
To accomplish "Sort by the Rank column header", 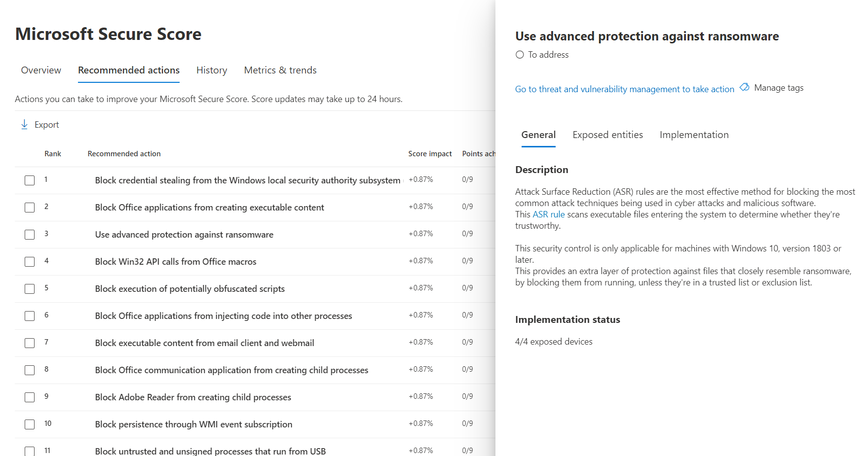I will point(53,154).
